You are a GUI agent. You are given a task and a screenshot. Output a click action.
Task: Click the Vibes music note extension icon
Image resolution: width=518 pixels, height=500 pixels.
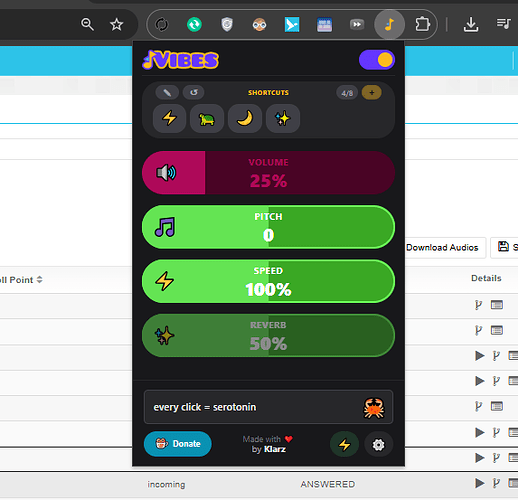point(389,24)
